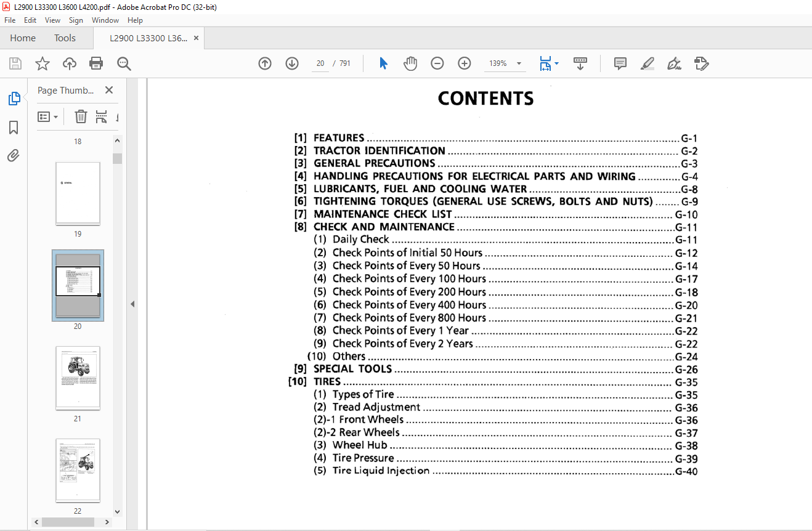This screenshot has height=531, width=812.
Task: Click thumbnail panel scroll up arrow
Action: (x=117, y=141)
